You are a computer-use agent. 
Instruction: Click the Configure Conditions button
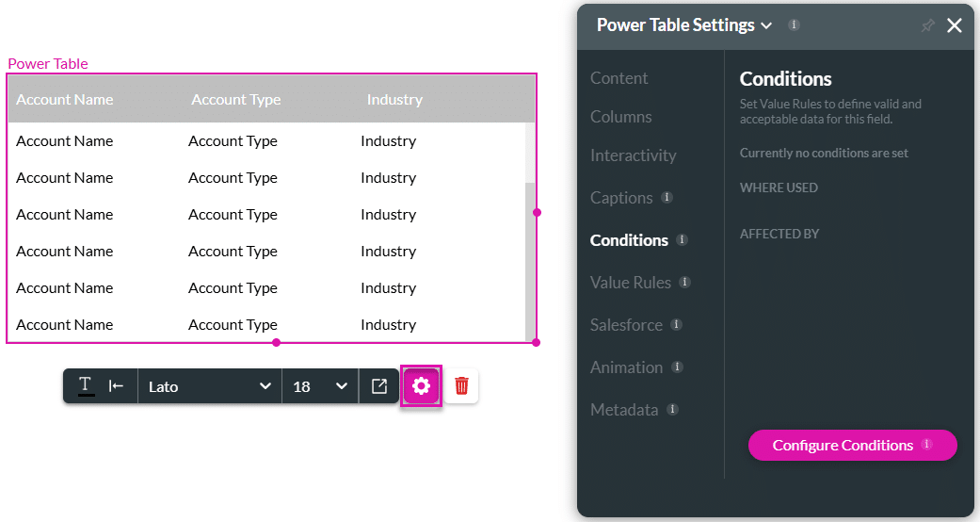tap(853, 445)
